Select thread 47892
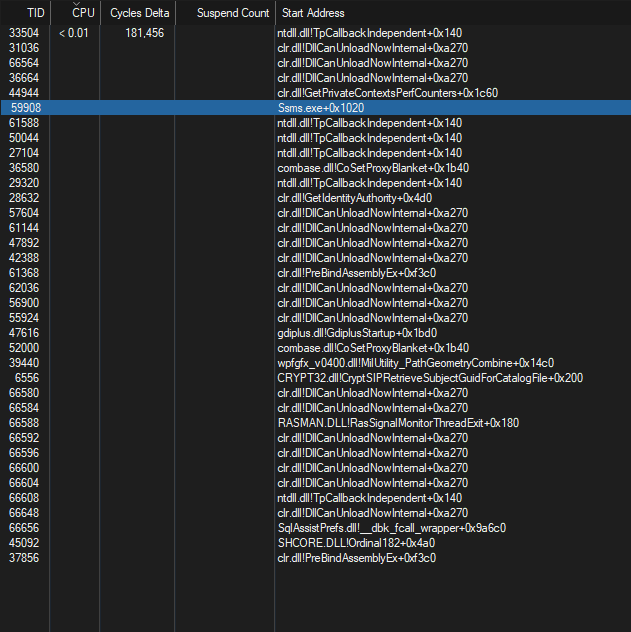The image size is (631, 632). coord(316,243)
